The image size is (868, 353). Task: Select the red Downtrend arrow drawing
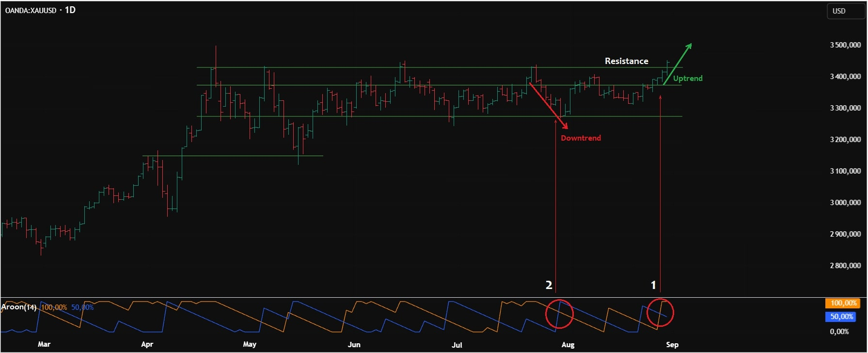549,106
